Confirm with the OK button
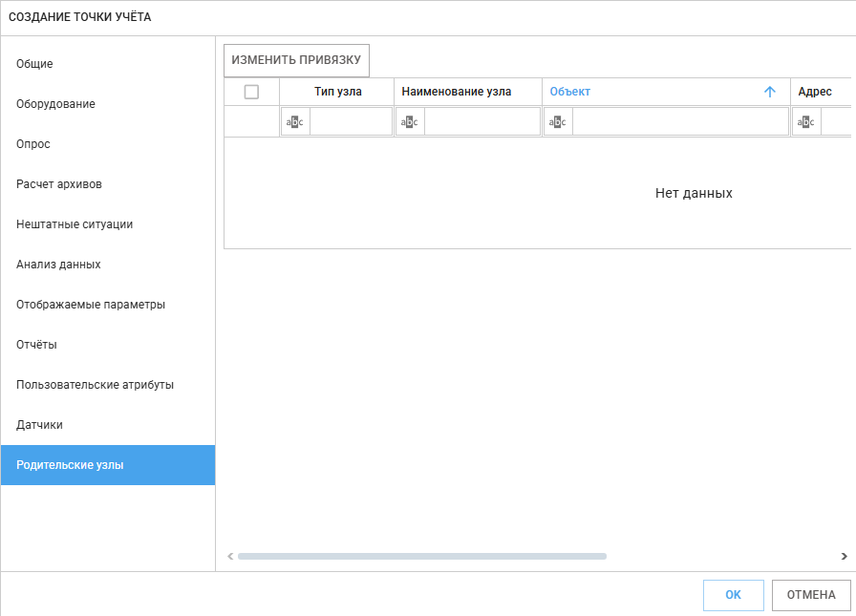 pos(733,595)
